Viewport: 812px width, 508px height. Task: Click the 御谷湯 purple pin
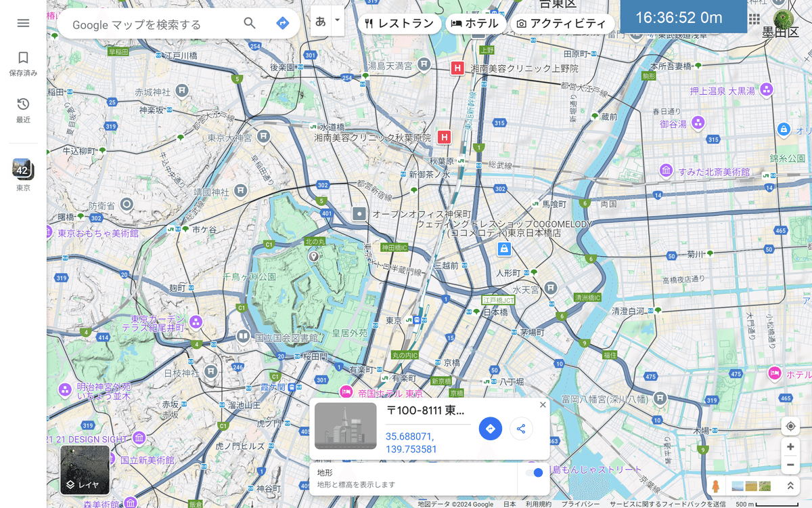point(698,123)
